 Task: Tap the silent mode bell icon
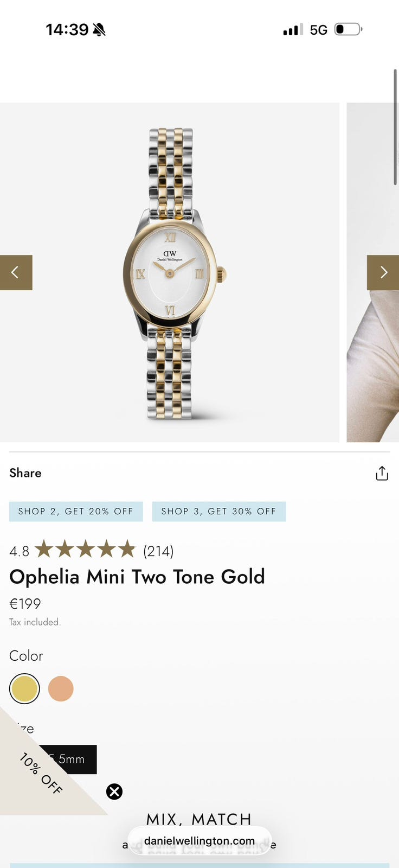[99, 30]
